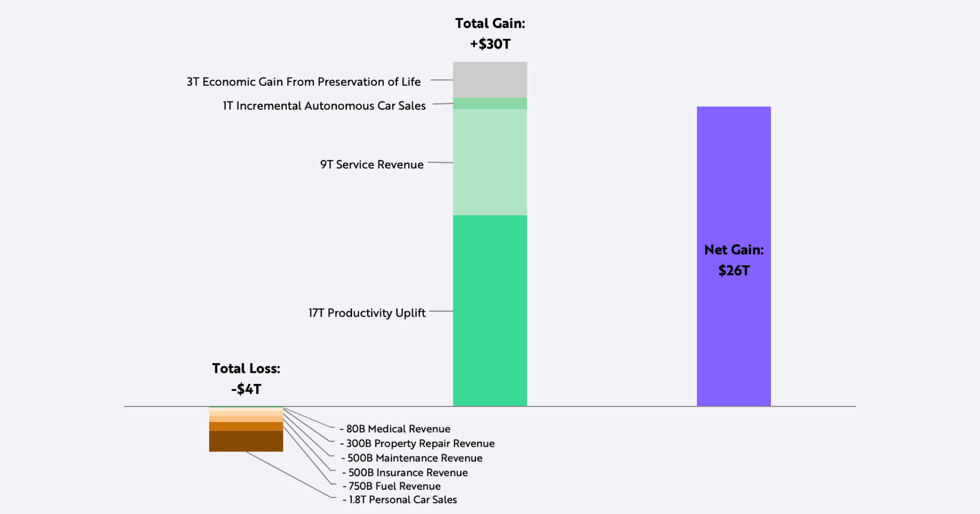The height and width of the screenshot is (514, 980).
Task: Click the "Total Gain: +$30T" heading
Action: (490, 33)
